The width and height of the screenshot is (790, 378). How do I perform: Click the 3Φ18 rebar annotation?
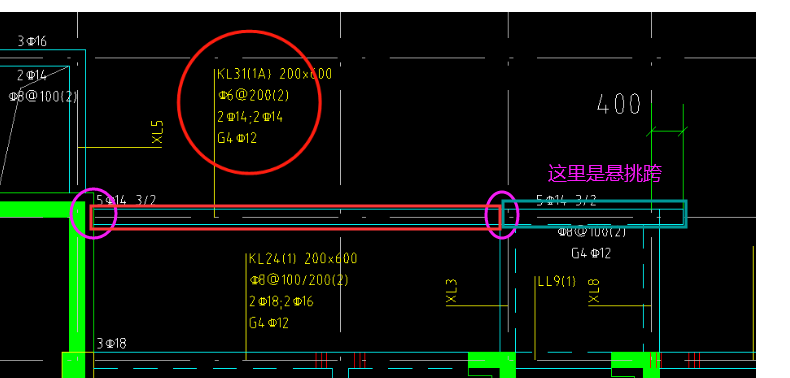click(x=111, y=344)
